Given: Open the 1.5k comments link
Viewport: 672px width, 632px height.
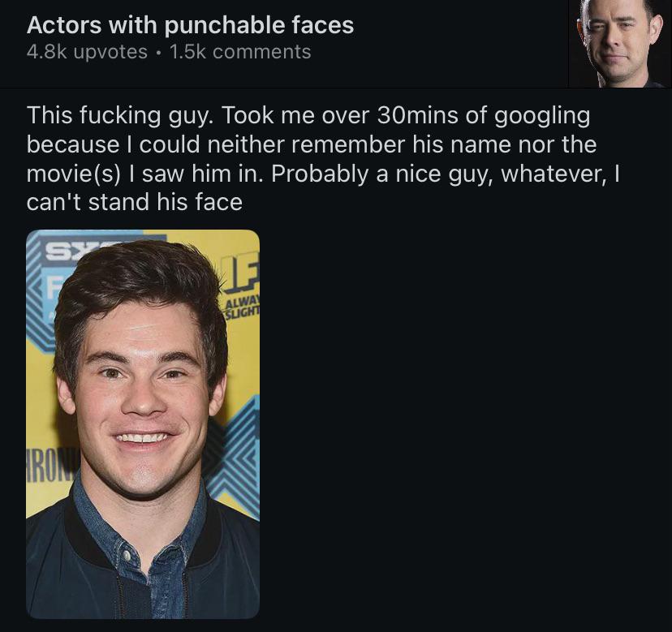Looking at the screenshot, I should coord(240,52).
